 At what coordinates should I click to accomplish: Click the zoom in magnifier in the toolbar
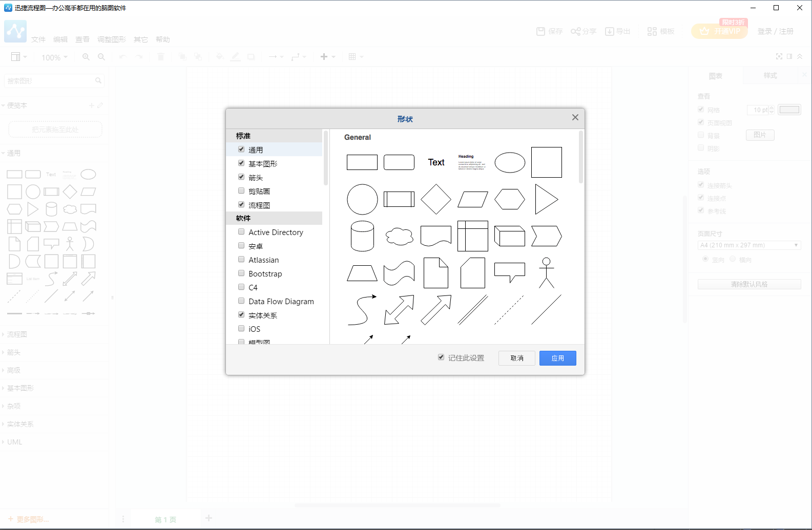click(x=86, y=57)
